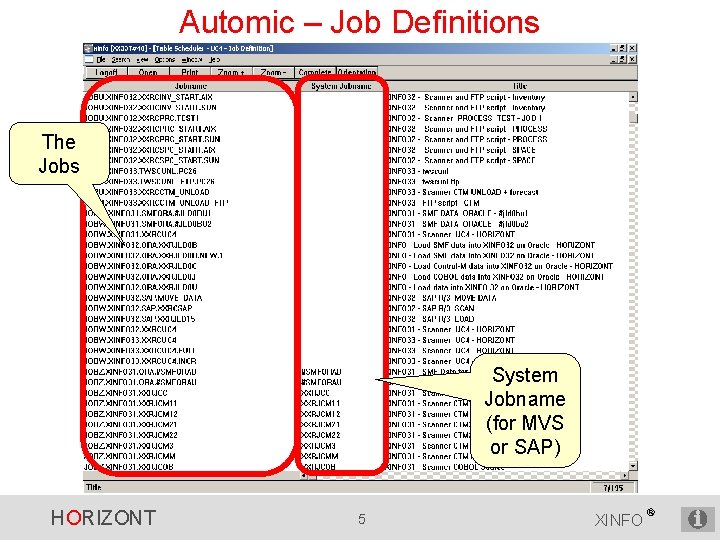The width and height of the screenshot is (720, 540).
Task: Click the Complete toolbar button
Action: coord(315,72)
